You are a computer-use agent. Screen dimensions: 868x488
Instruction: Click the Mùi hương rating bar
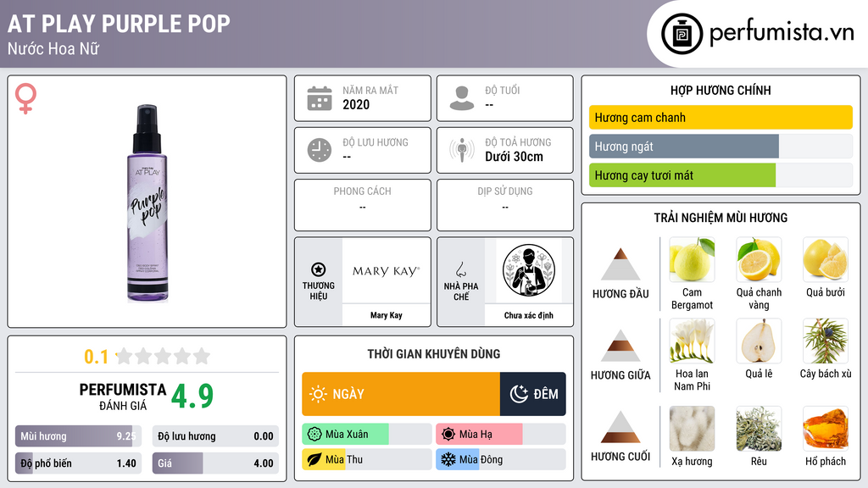tap(78, 436)
